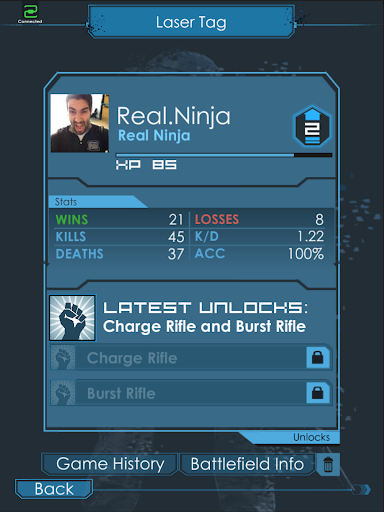The image size is (384, 512).
Task: Click the faded fist icon beside Charge Rifle
Action: 63,358
